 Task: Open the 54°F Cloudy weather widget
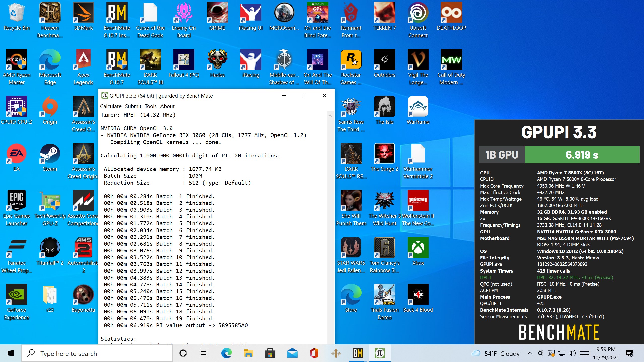495,353
